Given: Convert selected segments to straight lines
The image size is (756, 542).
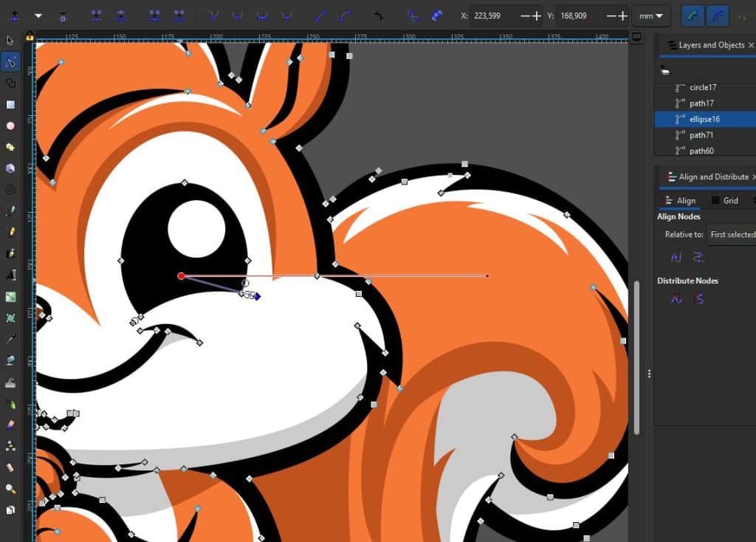Looking at the screenshot, I should [320, 16].
